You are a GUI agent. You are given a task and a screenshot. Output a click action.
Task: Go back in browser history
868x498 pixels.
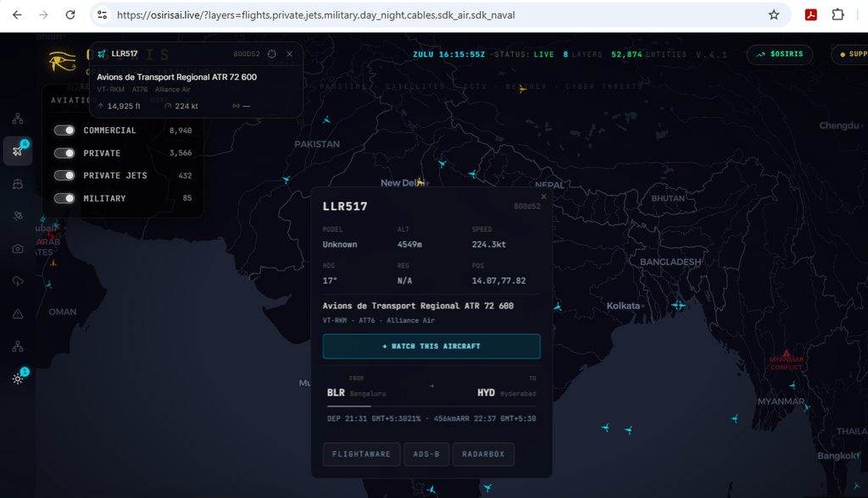click(x=17, y=15)
